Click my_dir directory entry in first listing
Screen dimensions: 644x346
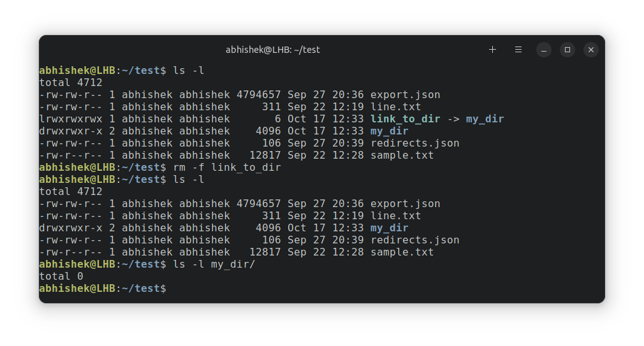[390, 131]
